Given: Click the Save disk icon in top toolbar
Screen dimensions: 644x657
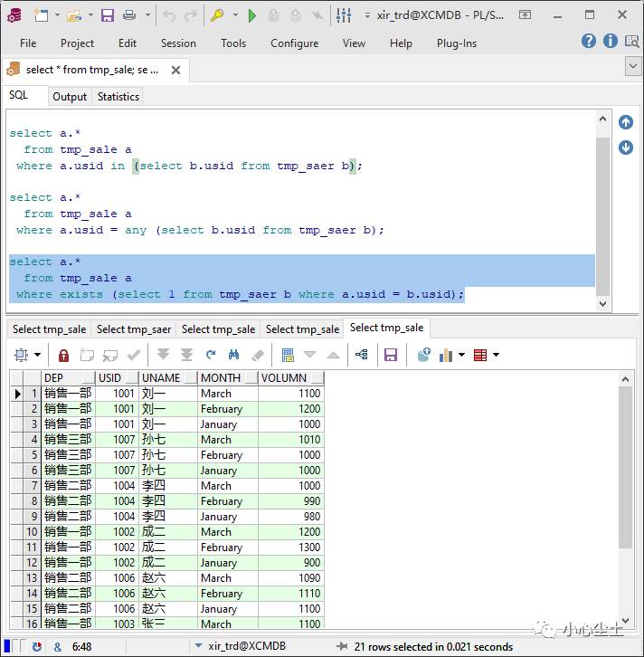Looking at the screenshot, I should click(108, 16).
